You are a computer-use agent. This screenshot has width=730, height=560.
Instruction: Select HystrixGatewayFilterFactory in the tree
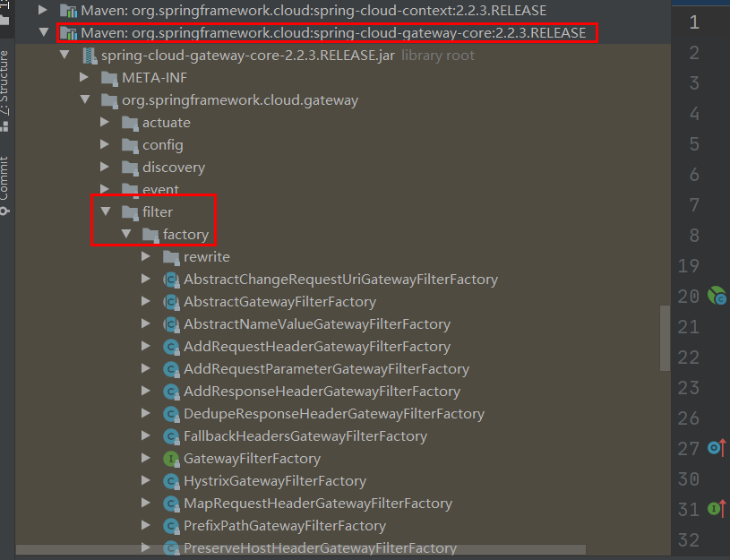(x=275, y=481)
